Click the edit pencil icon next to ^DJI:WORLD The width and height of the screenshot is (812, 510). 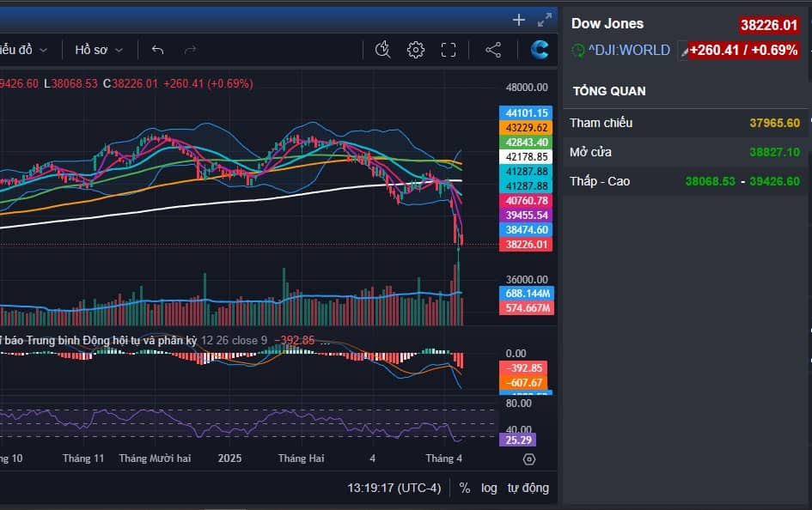pos(684,52)
